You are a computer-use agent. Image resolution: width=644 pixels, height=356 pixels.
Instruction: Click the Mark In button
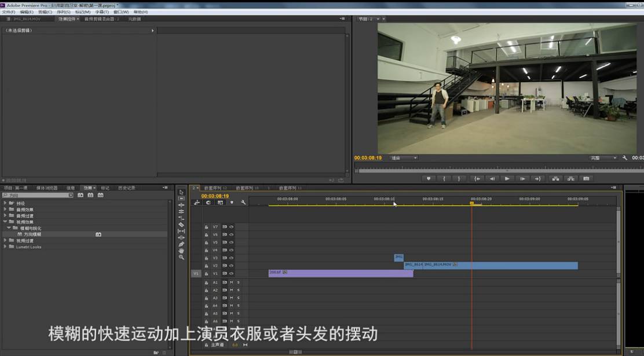(444, 179)
